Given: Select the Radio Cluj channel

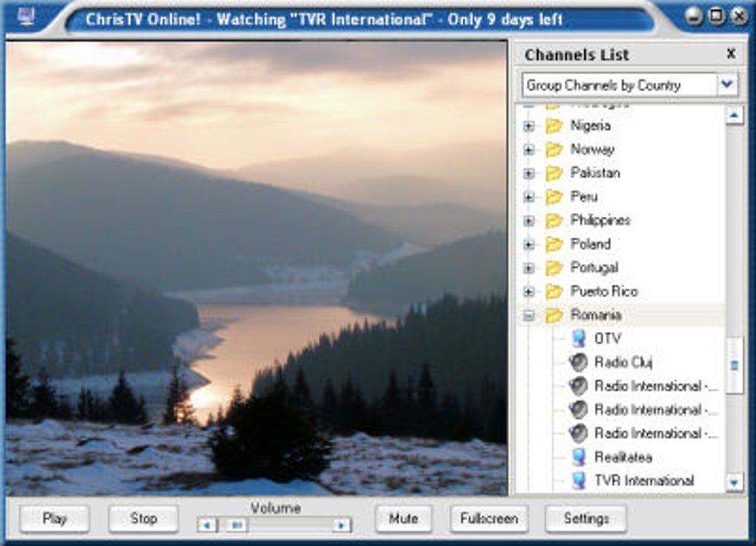Looking at the screenshot, I should [x=623, y=362].
